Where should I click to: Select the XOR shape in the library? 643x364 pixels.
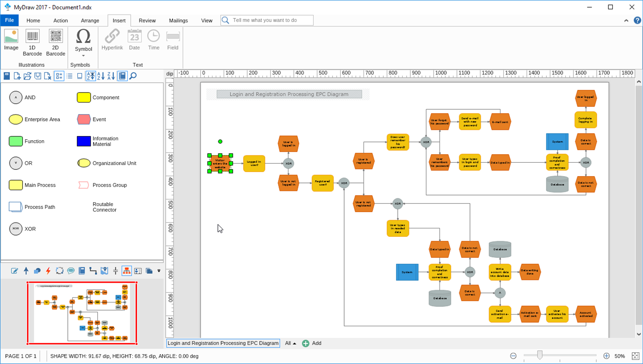pos(22,229)
